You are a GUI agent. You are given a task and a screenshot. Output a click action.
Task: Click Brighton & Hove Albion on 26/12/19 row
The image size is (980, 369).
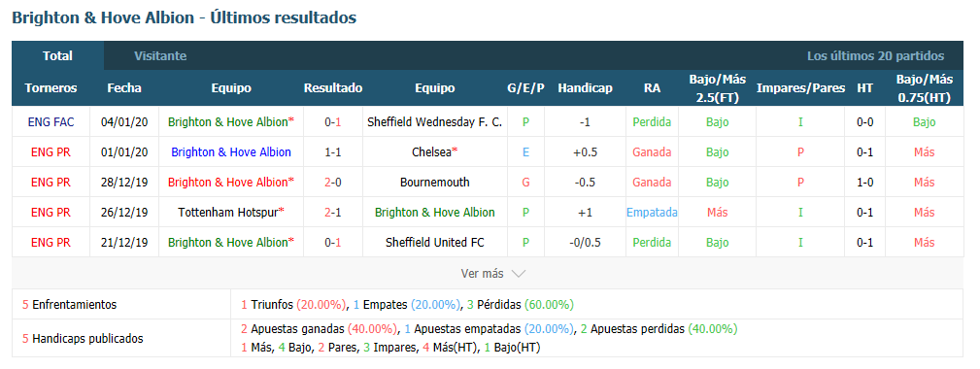click(x=435, y=213)
